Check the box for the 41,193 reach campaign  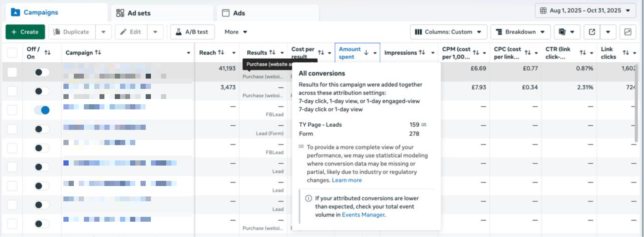pyautogui.click(x=12, y=72)
